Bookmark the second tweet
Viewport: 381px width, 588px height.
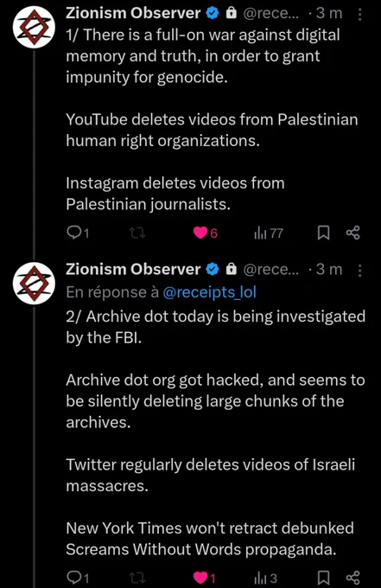pos(323,578)
